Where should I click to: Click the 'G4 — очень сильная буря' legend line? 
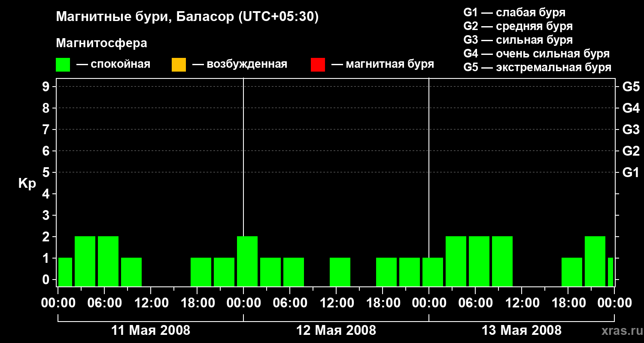point(537,54)
